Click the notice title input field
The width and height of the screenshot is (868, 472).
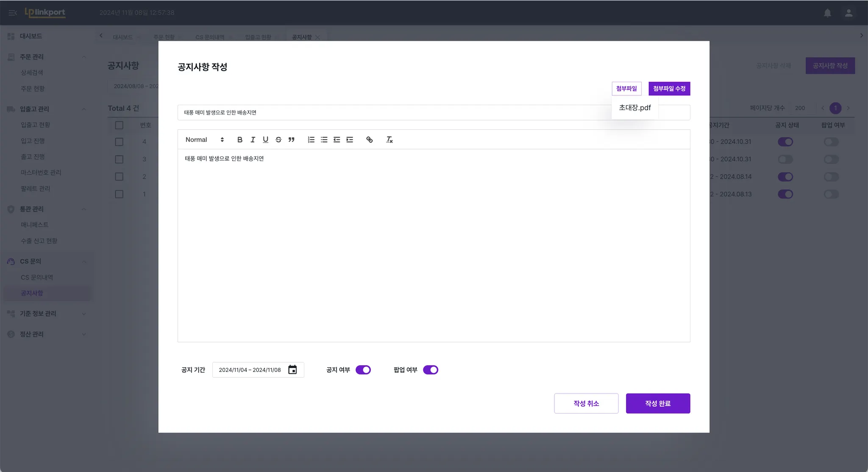381,112
